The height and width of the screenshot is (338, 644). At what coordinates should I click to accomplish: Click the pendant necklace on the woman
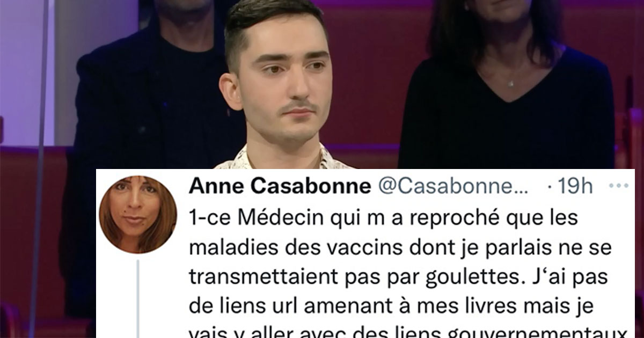pyautogui.click(x=511, y=84)
